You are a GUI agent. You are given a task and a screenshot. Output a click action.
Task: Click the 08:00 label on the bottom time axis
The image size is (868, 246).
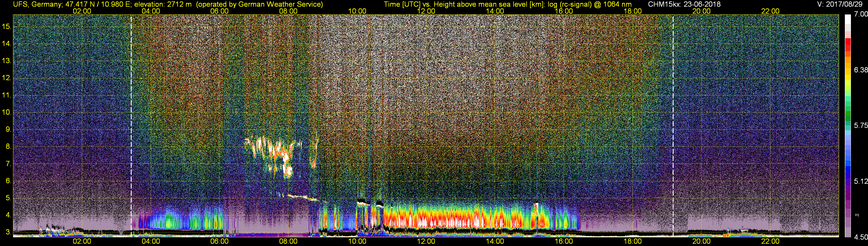pyautogui.click(x=288, y=241)
